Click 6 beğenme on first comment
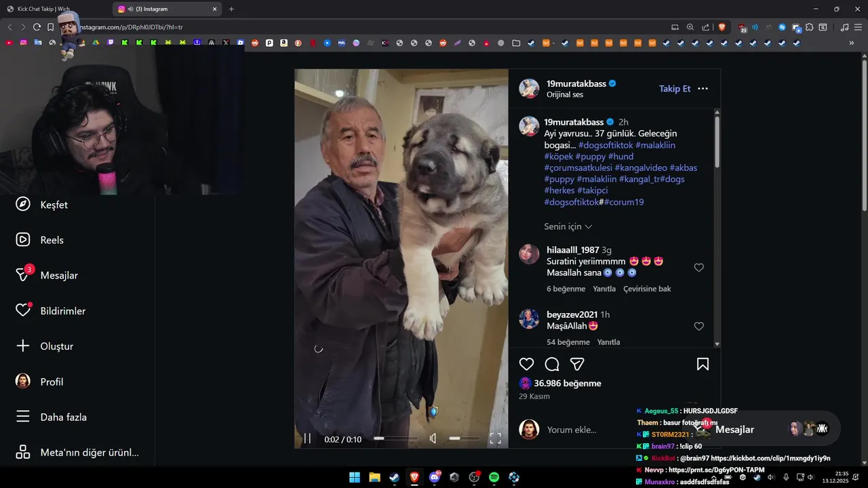Screen dimensions: 868x488 coord(566,289)
